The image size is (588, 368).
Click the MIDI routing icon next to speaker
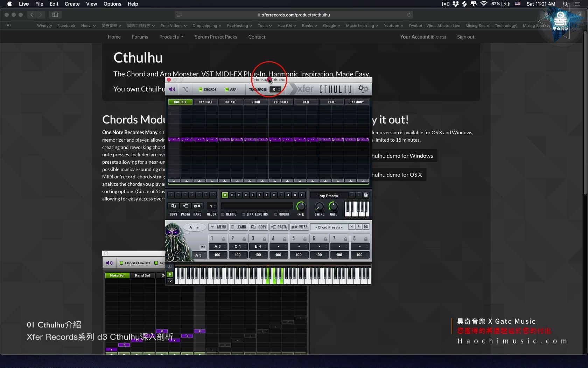tap(185, 89)
